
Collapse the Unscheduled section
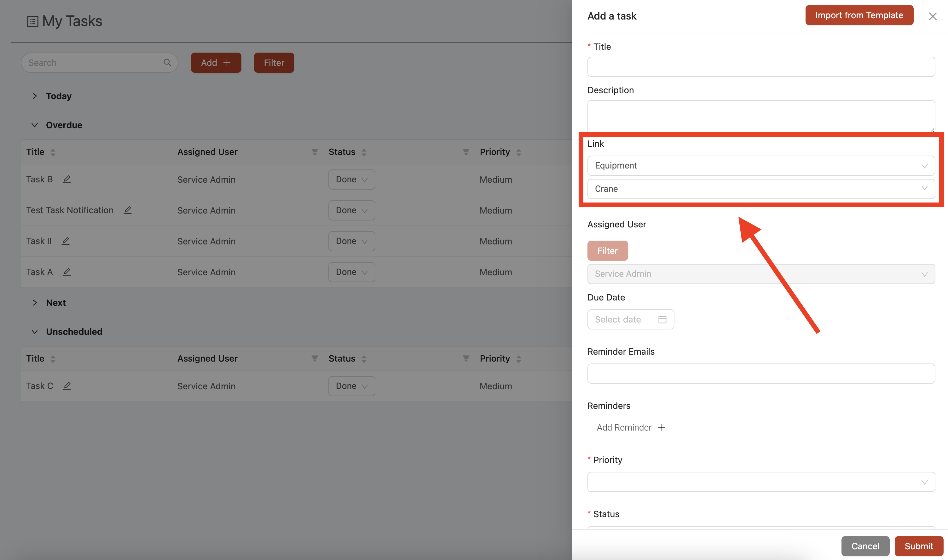pos(34,332)
